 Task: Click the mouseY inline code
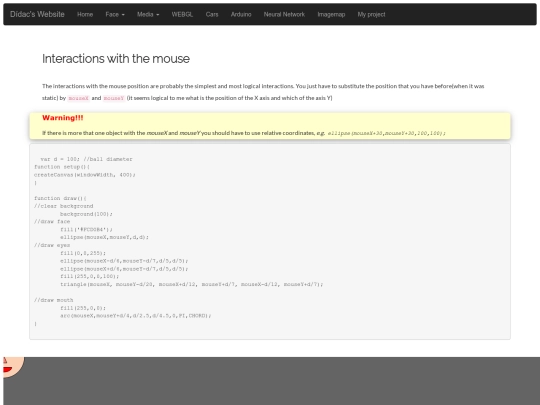(114, 98)
